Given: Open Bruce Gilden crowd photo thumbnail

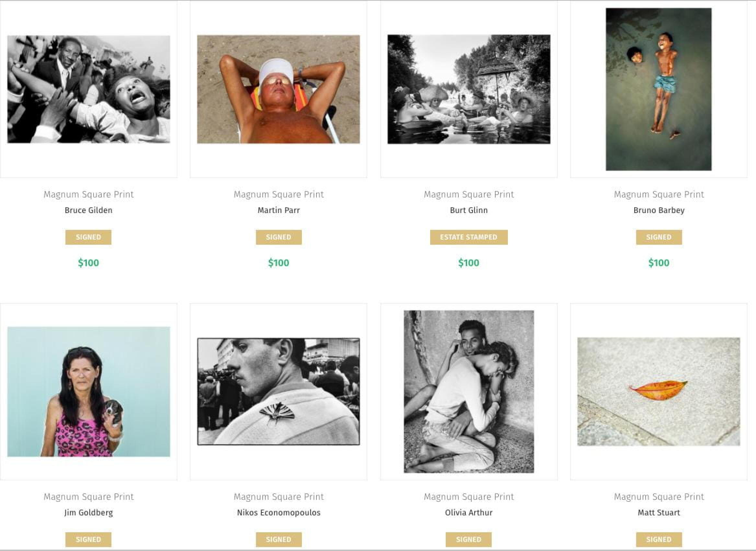Looking at the screenshot, I should pyautogui.click(x=88, y=89).
